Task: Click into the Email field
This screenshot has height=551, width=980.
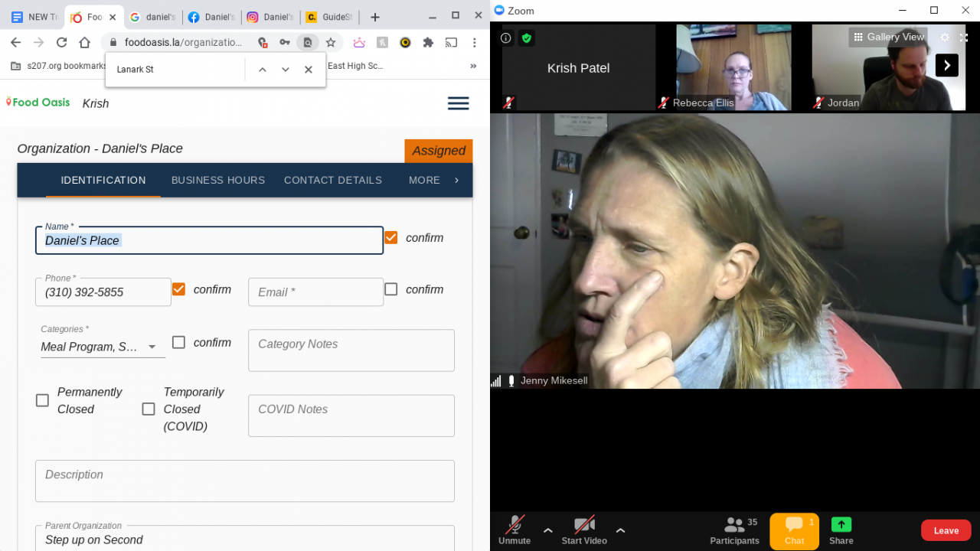Action: (315, 292)
